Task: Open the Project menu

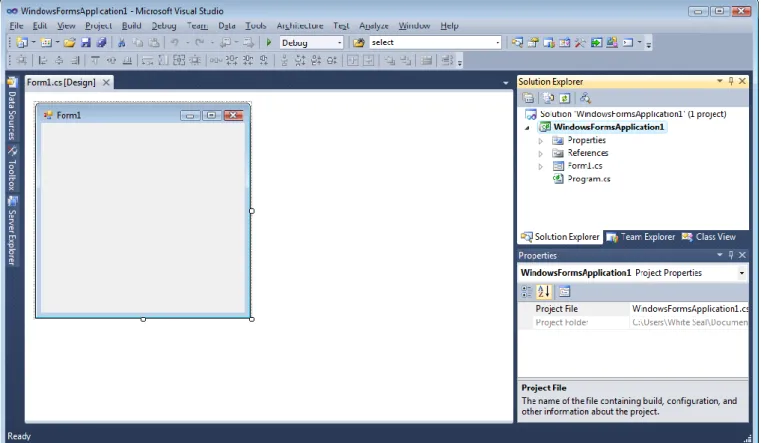Action: point(99,26)
